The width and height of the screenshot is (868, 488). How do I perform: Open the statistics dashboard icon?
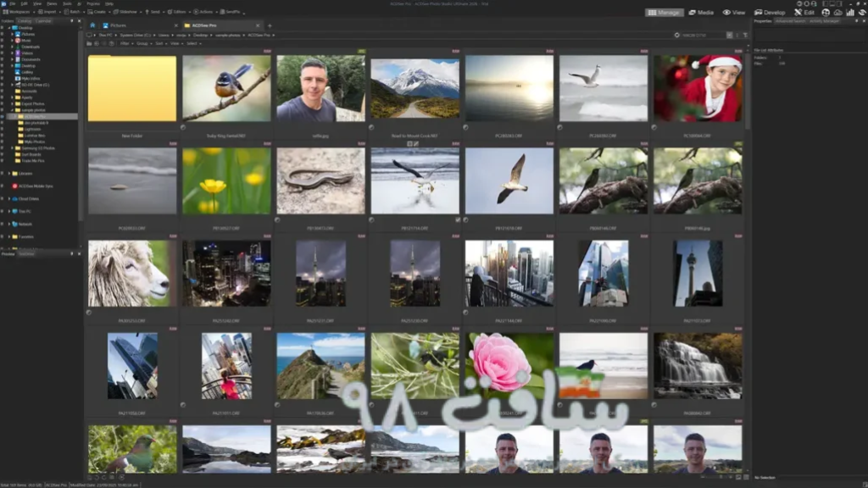(850, 12)
